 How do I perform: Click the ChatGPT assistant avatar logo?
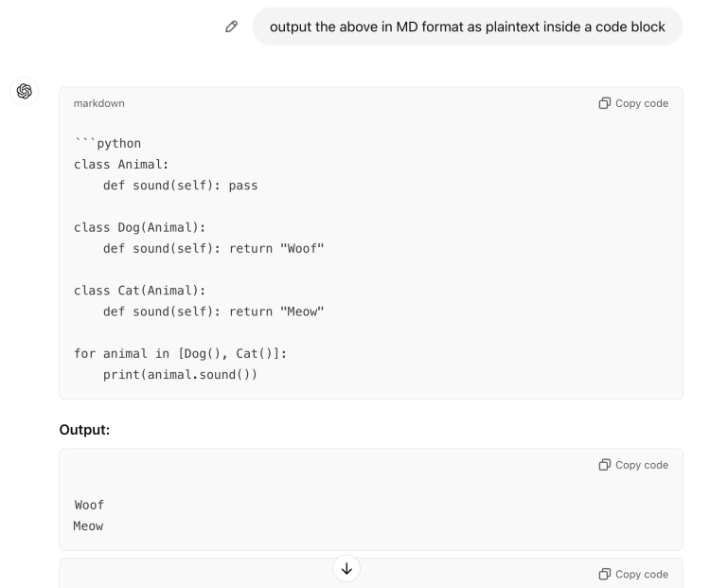(x=25, y=91)
